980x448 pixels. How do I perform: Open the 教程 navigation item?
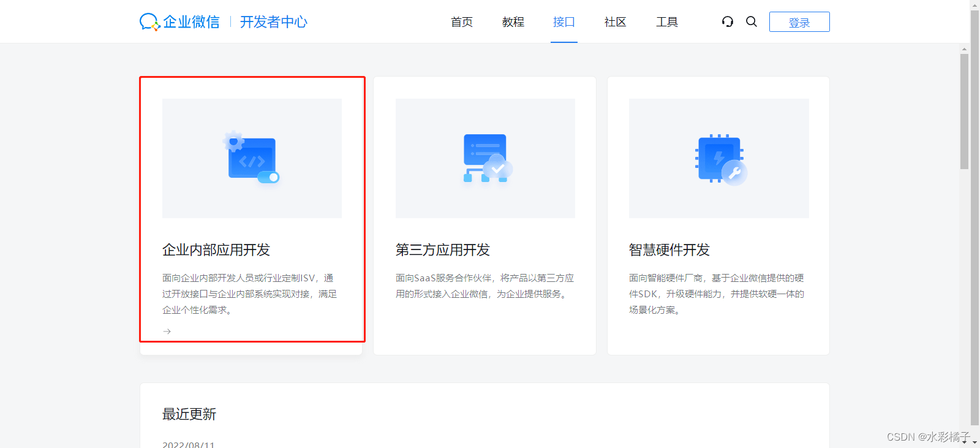(513, 22)
